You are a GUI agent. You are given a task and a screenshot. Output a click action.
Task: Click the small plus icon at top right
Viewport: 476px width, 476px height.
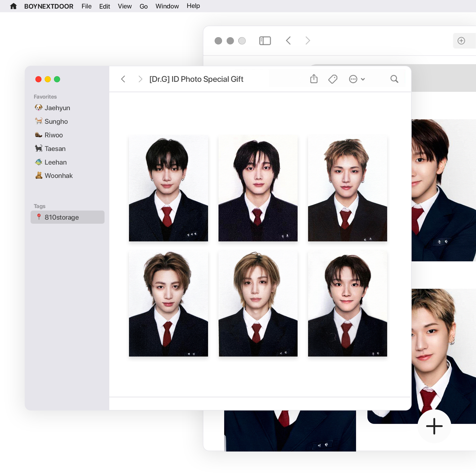461,41
